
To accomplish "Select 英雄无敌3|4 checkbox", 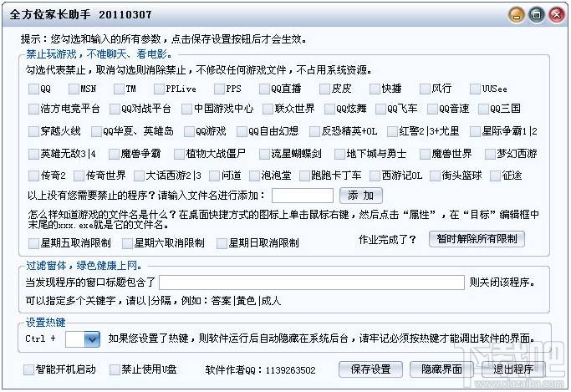I will click(x=33, y=154).
